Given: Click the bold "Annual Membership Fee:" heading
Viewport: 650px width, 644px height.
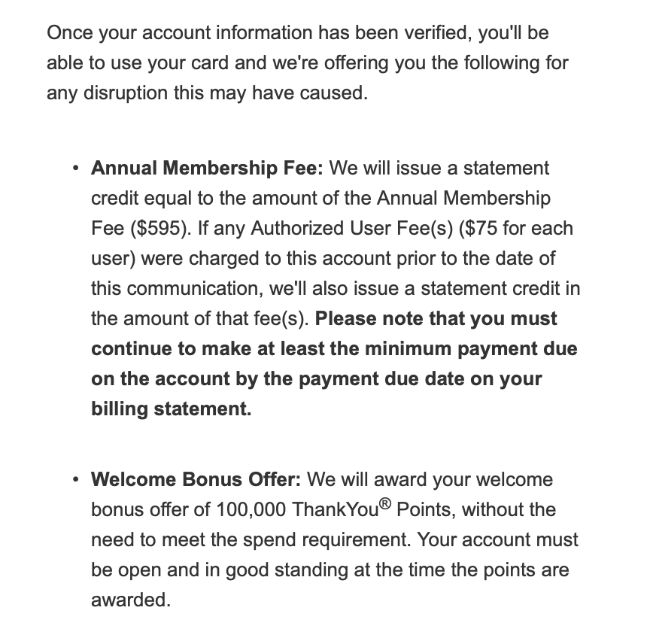Looking at the screenshot, I should 206,169.
